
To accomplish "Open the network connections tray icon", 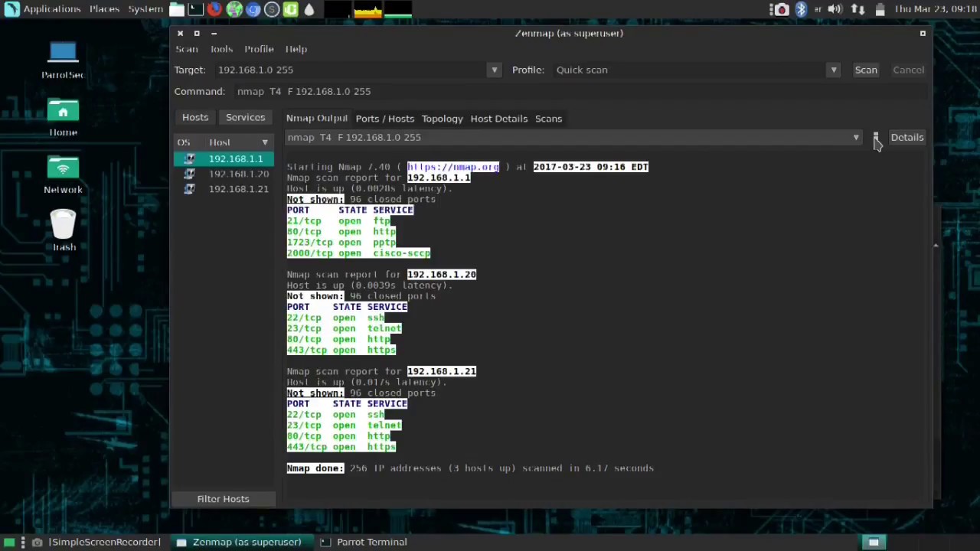I will point(858,9).
